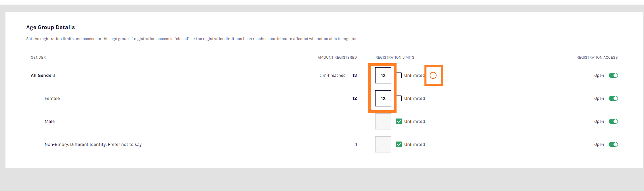Click the Female limit field showing 13
Viewport: 644px width, 191px height.
coord(383,98)
